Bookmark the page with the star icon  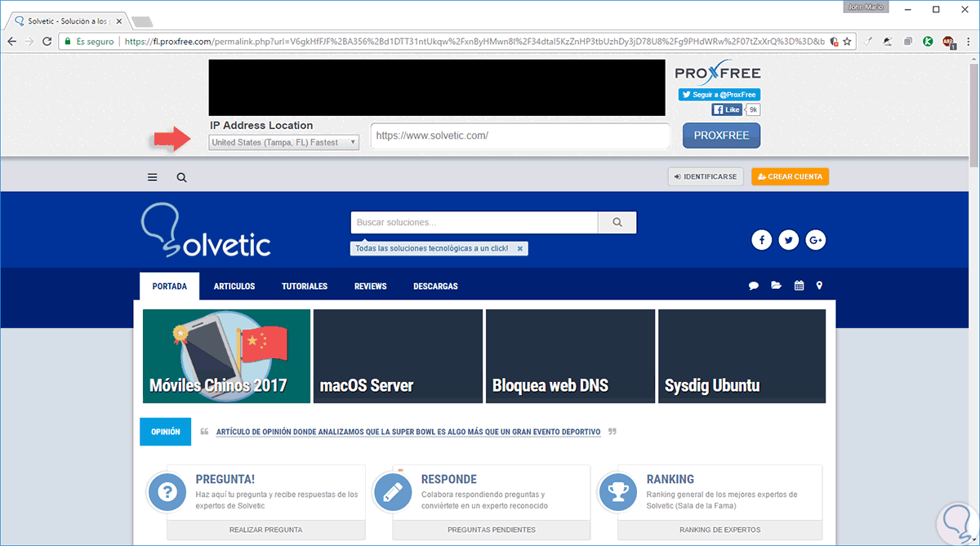point(847,41)
